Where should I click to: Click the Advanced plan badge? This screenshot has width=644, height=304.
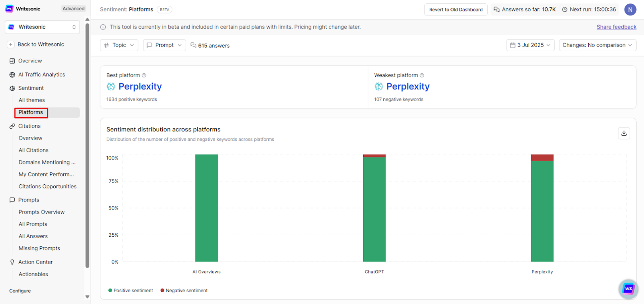pyautogui.click(x=73, y=9)
